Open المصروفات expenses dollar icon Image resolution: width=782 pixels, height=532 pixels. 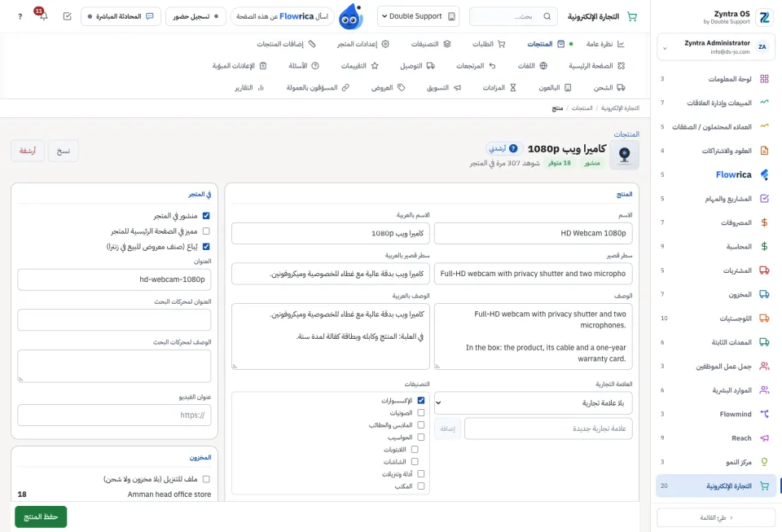coord(764,222)
